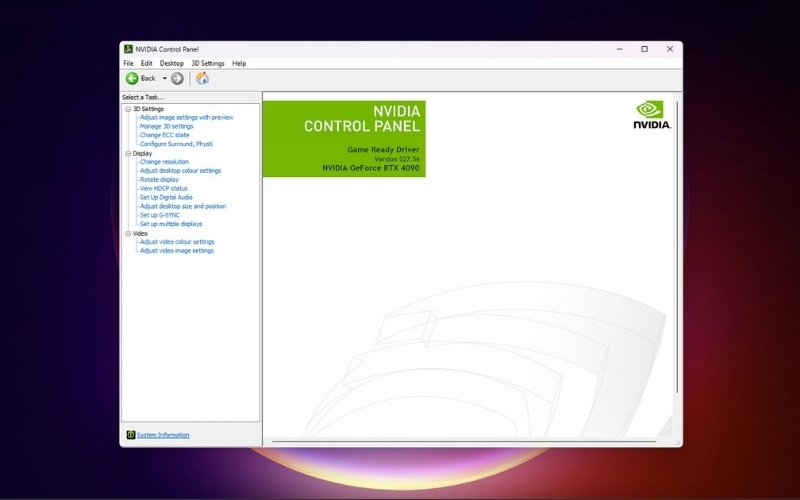This screenshot has width=800, height=500.
Task: Click the System Information icon
Action: (x=131, y=435)
